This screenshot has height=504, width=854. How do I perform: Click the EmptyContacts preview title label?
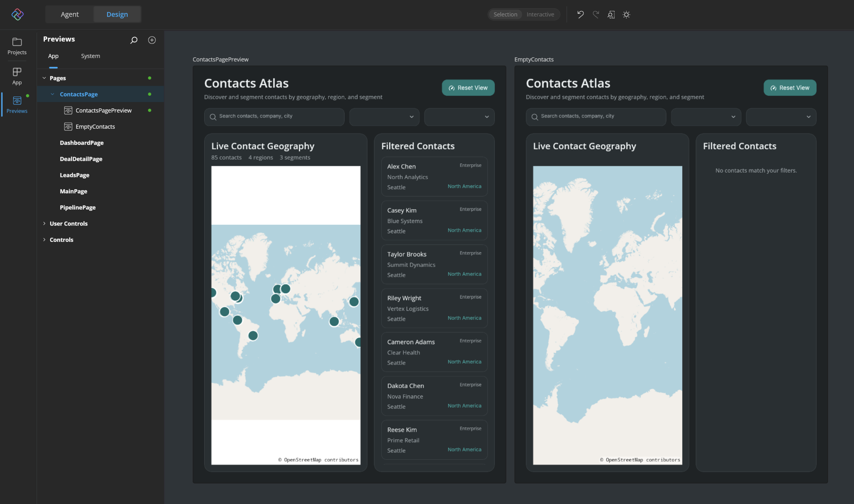(x=534, y=59)
